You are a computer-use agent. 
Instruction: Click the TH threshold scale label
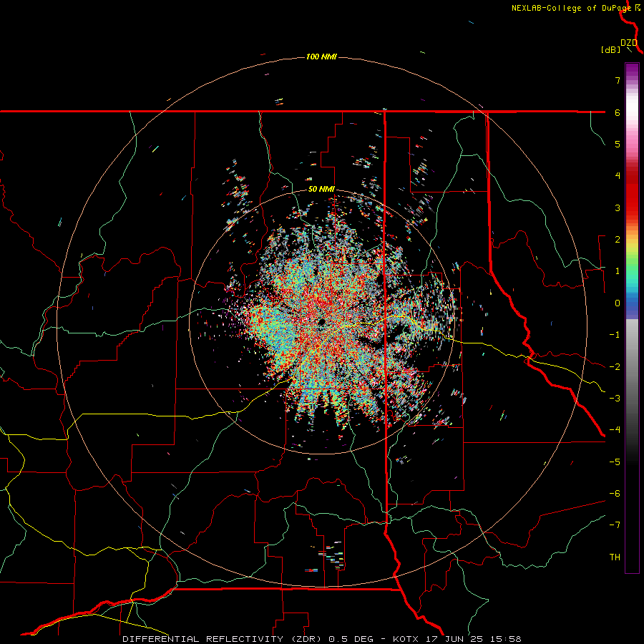pos(615,557)
